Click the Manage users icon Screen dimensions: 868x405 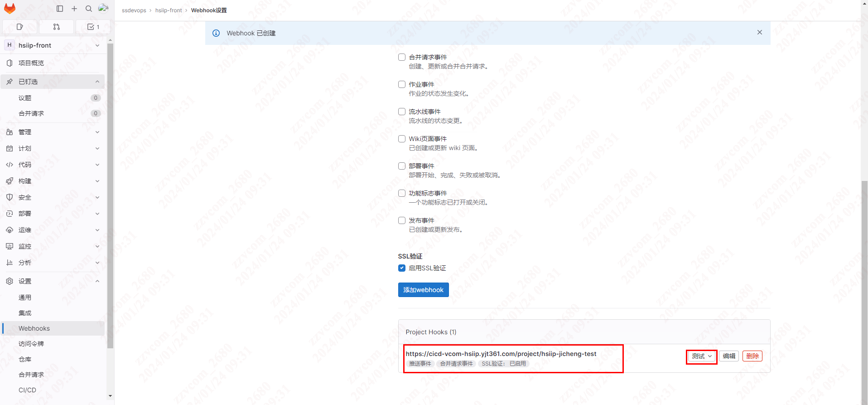[10, 132]
